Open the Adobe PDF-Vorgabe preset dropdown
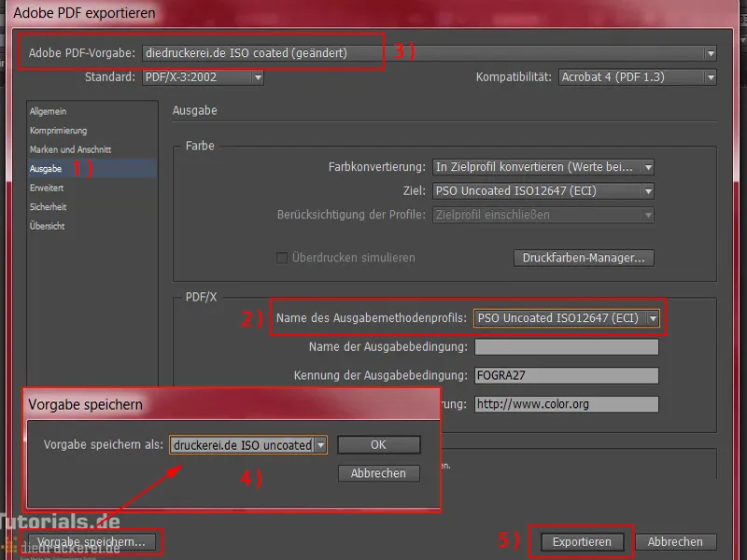 pyautogui.click(x=429, y=53)
